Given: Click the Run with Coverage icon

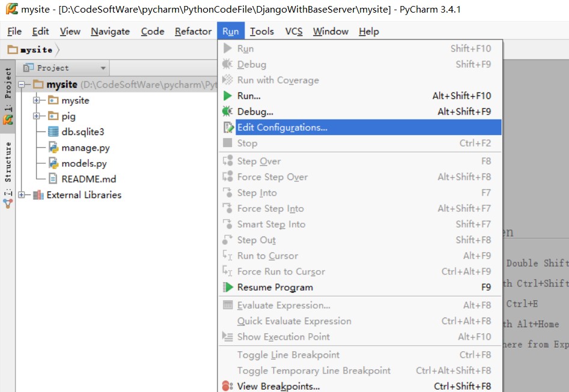Looking at the screenshot, I should (x=228, y=80).
